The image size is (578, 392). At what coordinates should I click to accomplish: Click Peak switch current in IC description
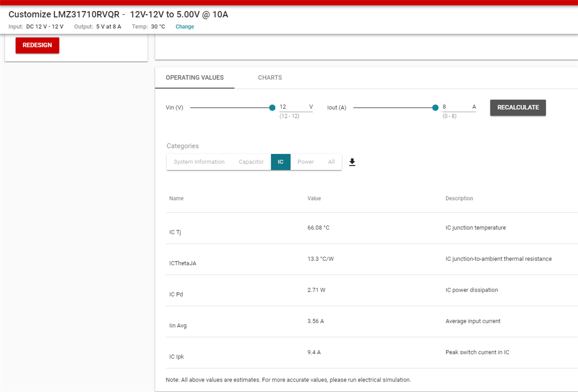coord(477,353)
